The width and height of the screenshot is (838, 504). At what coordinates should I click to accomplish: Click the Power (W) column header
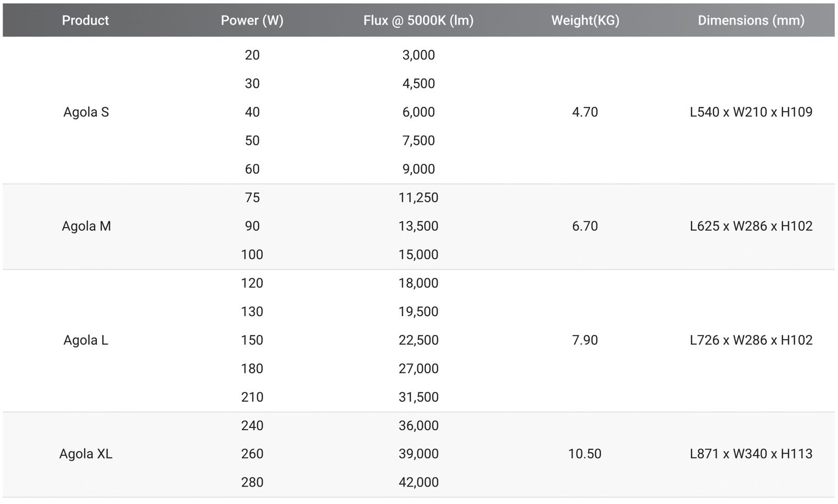click(252, 20)
